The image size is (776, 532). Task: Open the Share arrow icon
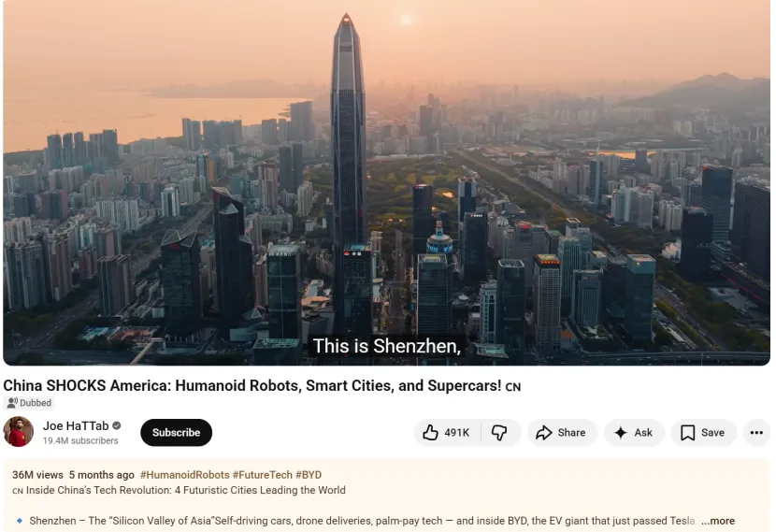pyautogui.click(x=543, y=433)
